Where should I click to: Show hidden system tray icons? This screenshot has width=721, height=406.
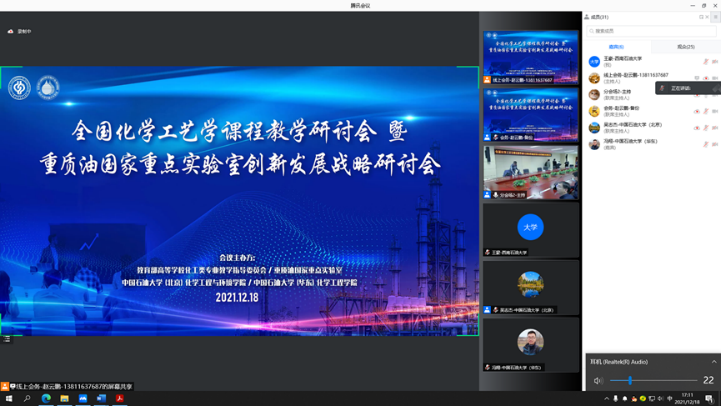click(606, 398)
